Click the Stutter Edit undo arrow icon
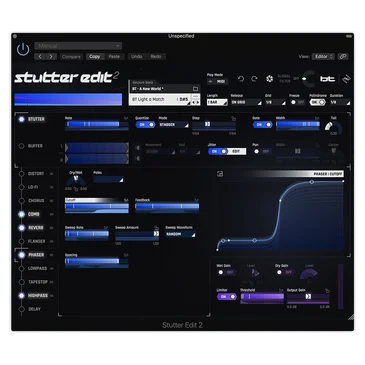The image size is (365, 365). tap(241, 79)
